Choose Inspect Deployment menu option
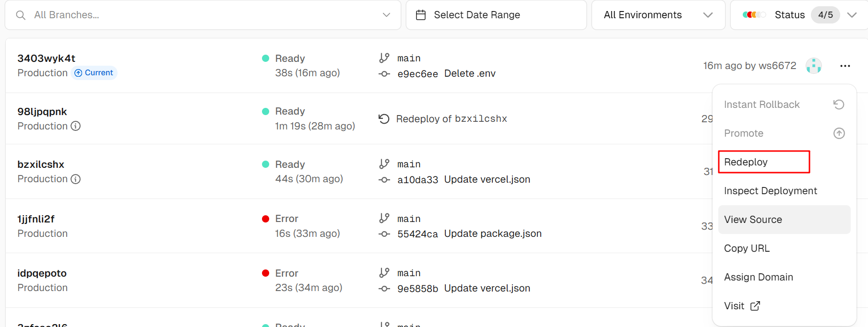 (x=770, y=191)
